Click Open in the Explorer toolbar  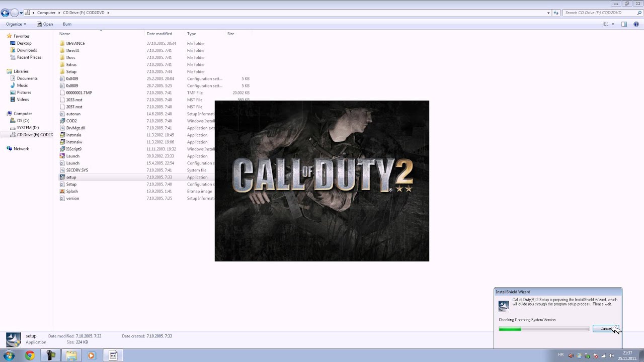click(45, 24)
